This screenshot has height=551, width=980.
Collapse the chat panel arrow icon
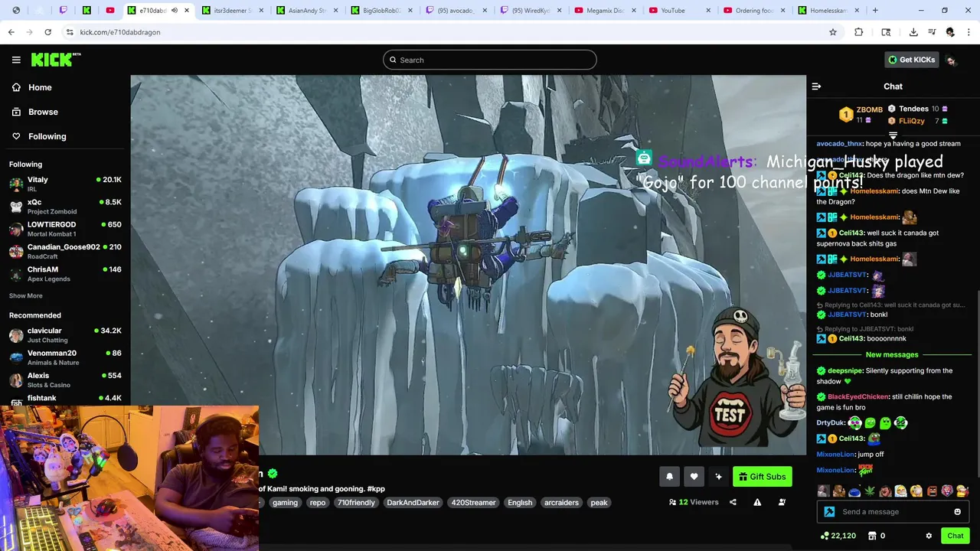816,86
